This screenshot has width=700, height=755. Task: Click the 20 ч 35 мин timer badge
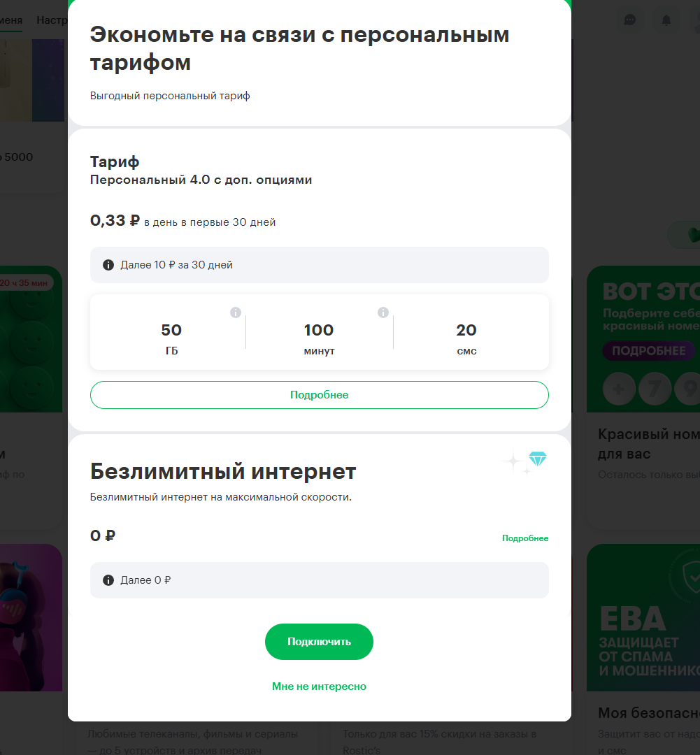[x=24, y=283]
